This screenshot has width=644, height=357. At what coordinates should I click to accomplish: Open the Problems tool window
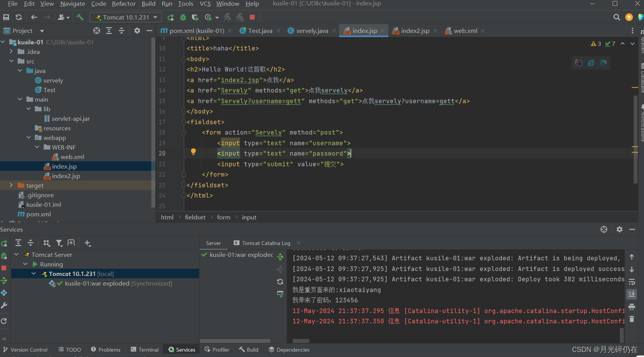[105, 350]
